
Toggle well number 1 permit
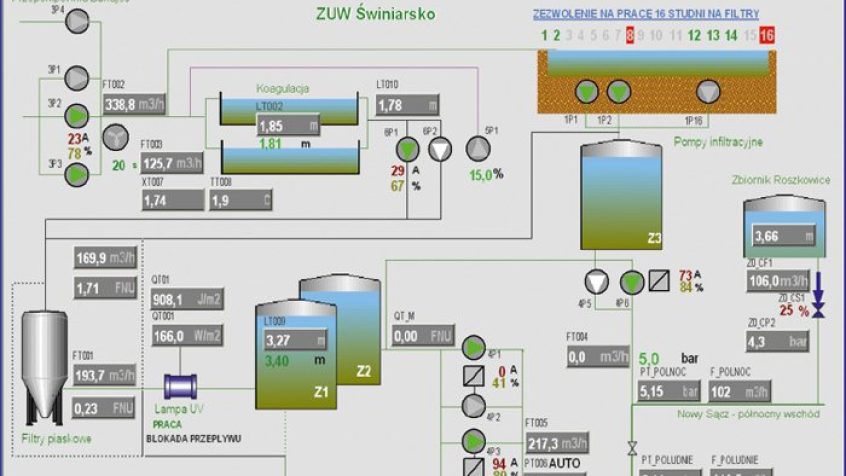click(x=544, y=36)
